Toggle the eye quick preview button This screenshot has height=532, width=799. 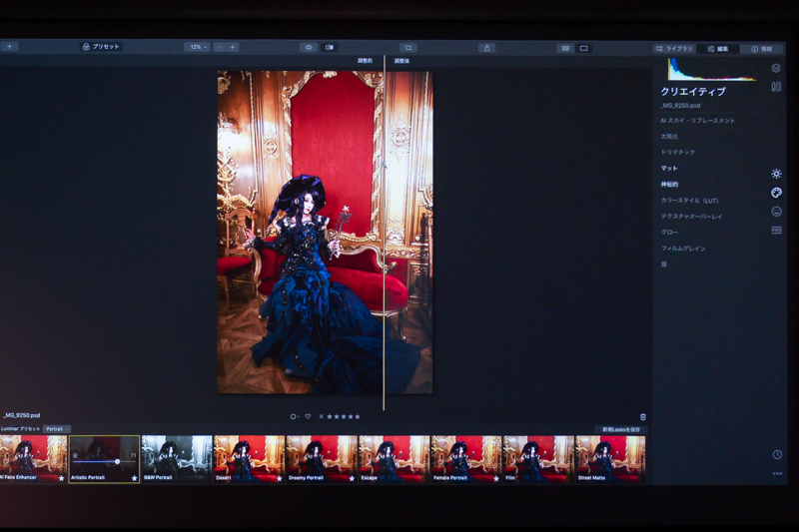click(309, 47)
